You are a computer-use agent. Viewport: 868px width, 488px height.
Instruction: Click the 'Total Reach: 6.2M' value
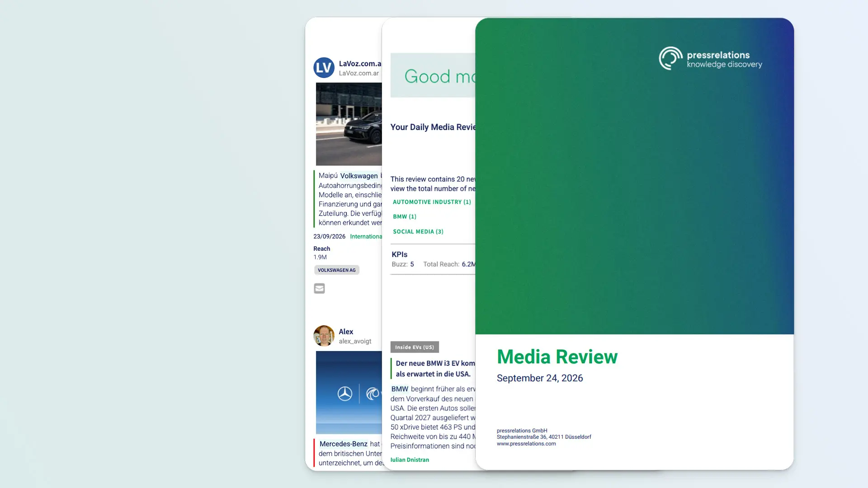(x=449, y=264)
